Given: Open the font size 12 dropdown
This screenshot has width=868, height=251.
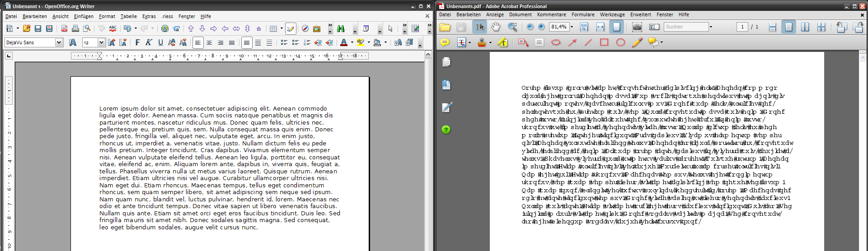Looking at the screenshot, I should click(x=101, y=42).
